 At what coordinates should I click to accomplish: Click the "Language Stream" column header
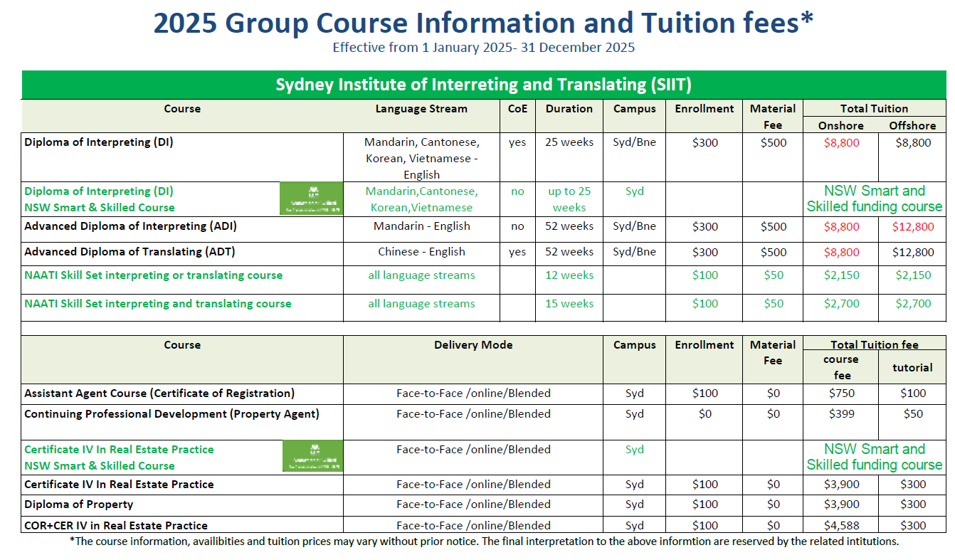(x=421, y=109)
